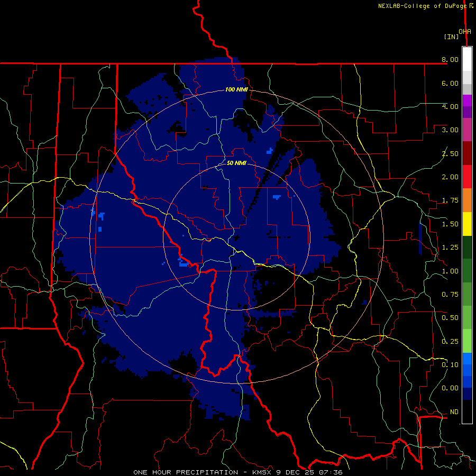
Task: Pick the dark red swatch beside 2.50
Action: [467, 153]
